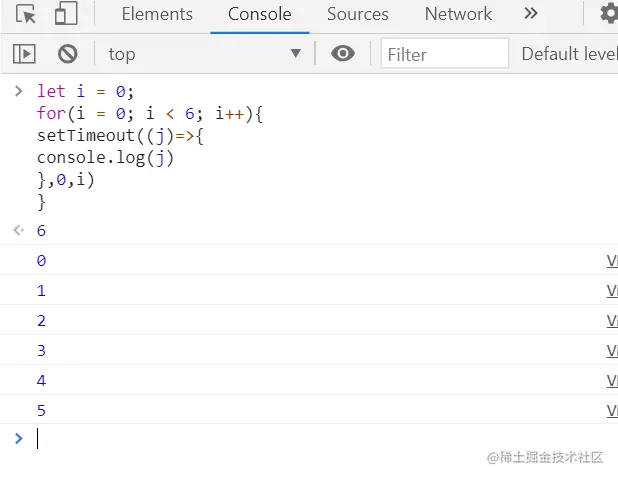This screenshot has height=479, width=618.
Task: Toggle the device toolbar icon
Action: (x=66, y=15)
